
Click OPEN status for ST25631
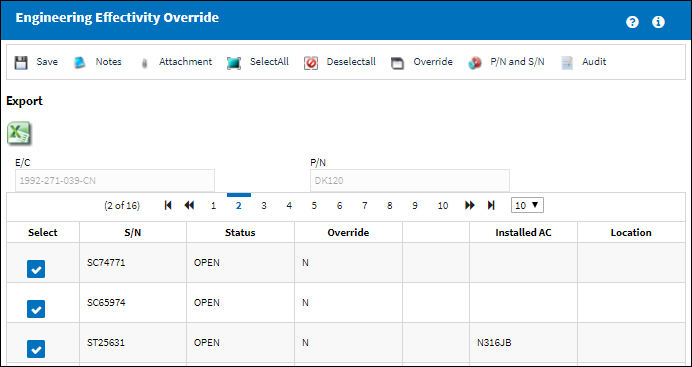click(207, 343)
